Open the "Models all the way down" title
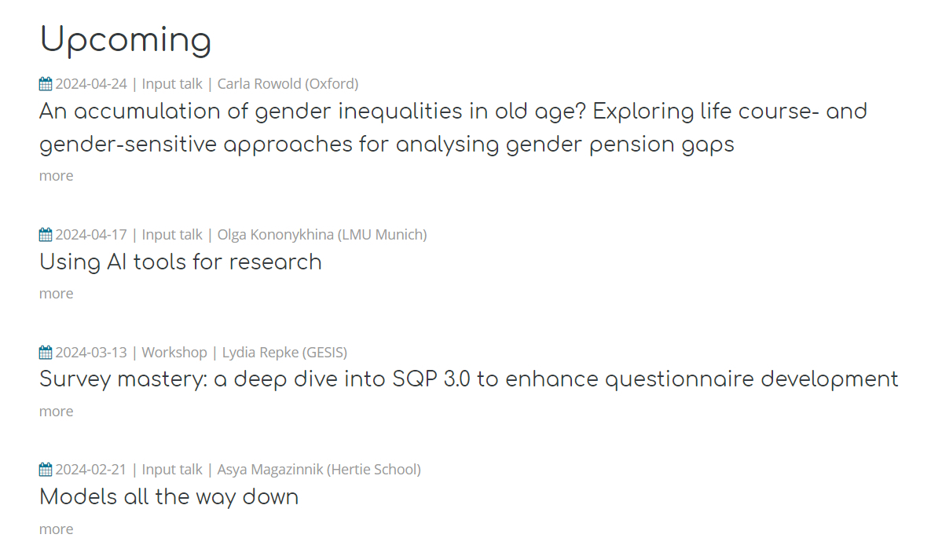 [x=169, y=496]
